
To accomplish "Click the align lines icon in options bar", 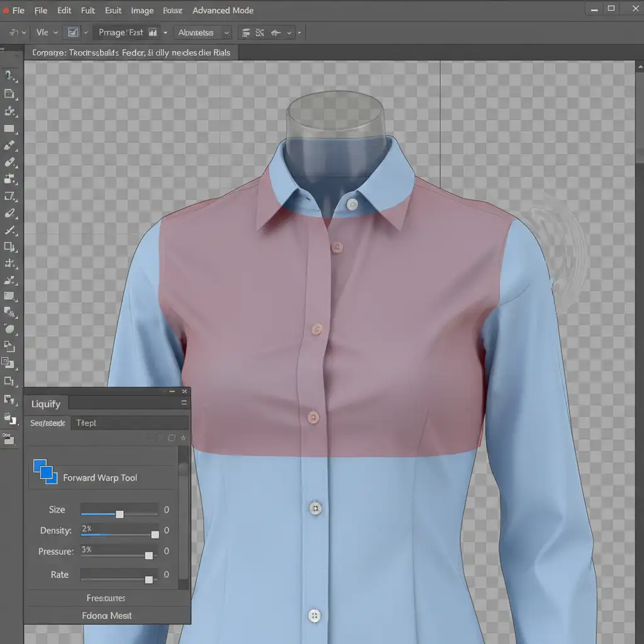I will click(x=246, y=33).
